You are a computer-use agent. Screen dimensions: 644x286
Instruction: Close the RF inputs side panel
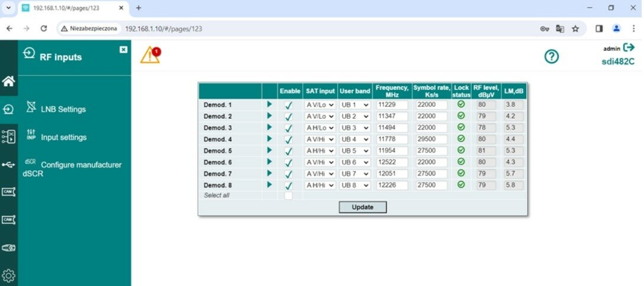point(123,49)
